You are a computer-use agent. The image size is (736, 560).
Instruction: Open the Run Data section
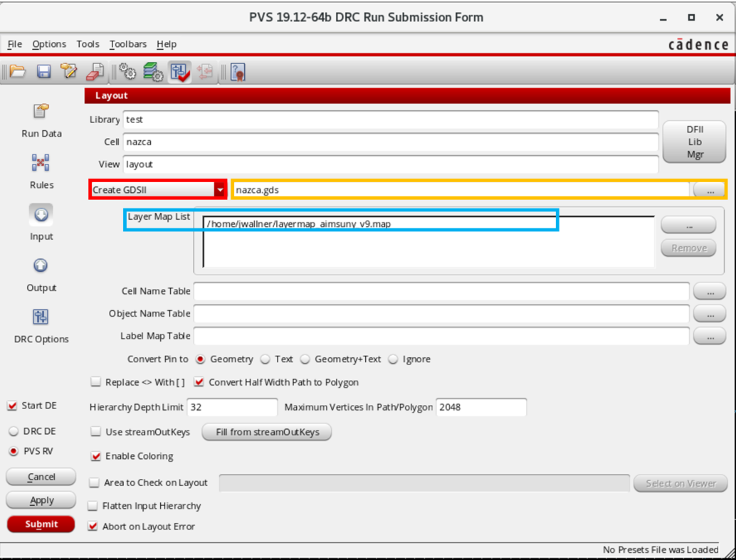tap(41, 121)
